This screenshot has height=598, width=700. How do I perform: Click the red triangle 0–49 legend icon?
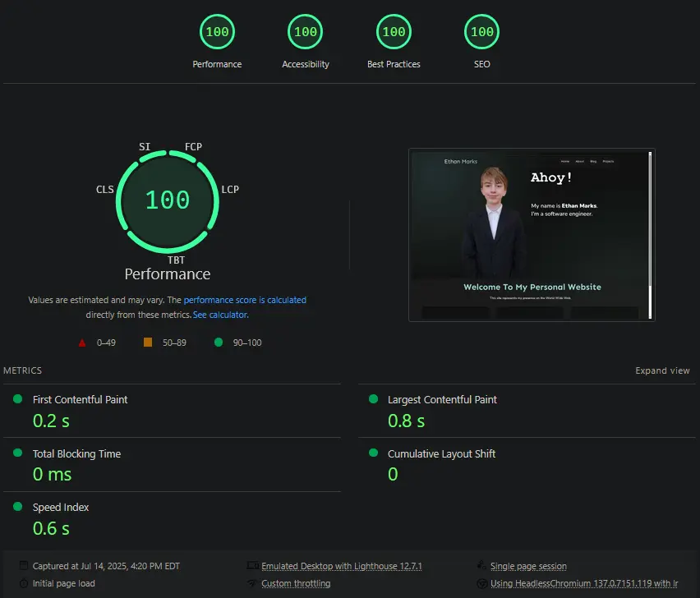click(82, 343)
